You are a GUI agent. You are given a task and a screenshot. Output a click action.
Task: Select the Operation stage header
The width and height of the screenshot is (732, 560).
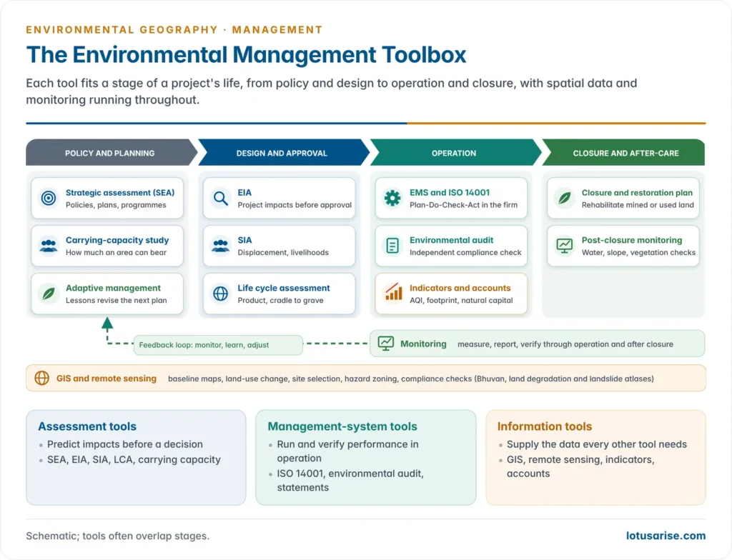[455, 153]
